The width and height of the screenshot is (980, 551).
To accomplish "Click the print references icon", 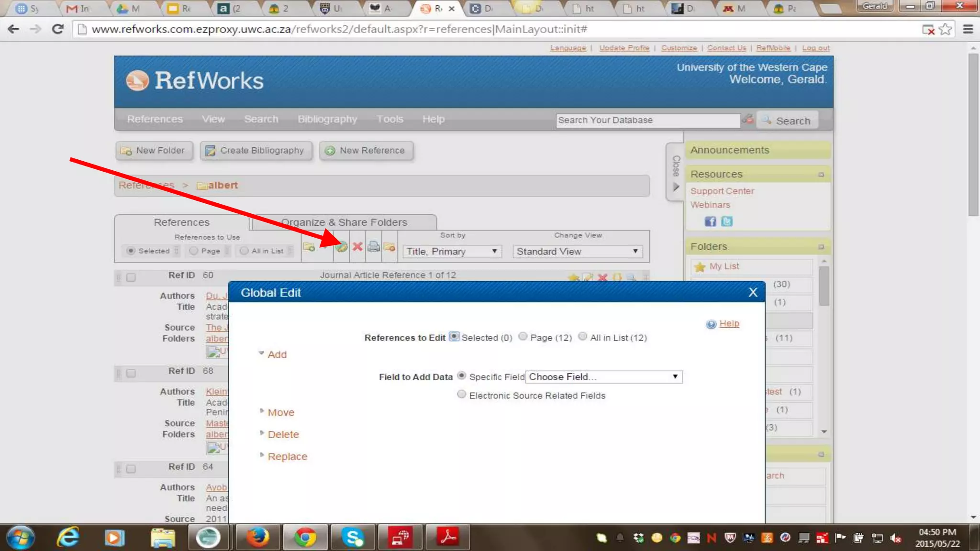I will tap(374, 247).
